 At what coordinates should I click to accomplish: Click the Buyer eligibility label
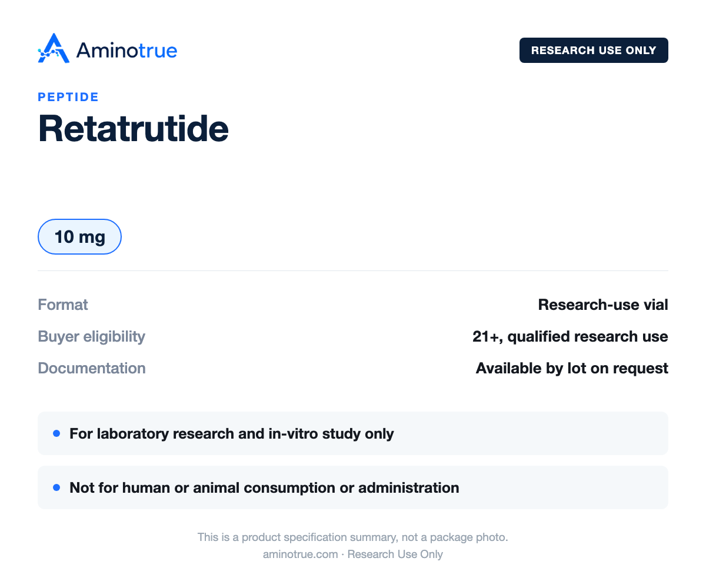click(x=91, y=336)
